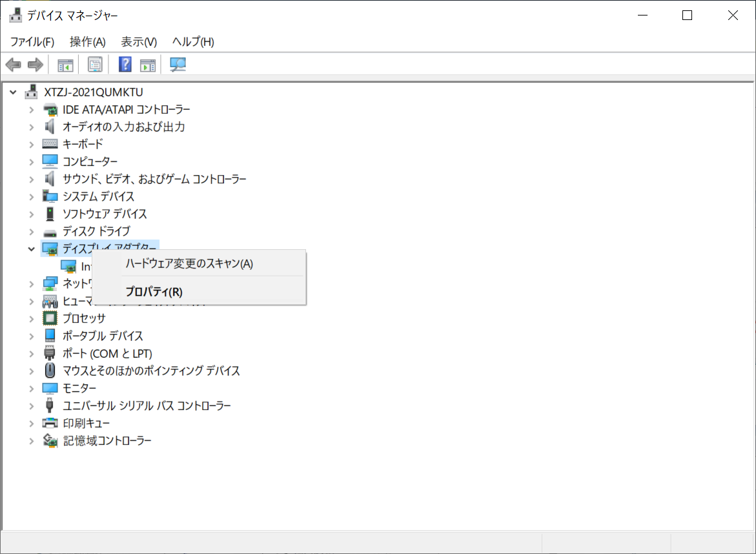This screenshot has height=554, width=756.
Task: Click the mouse icon for pointing devices
Action: click(50, 371)
